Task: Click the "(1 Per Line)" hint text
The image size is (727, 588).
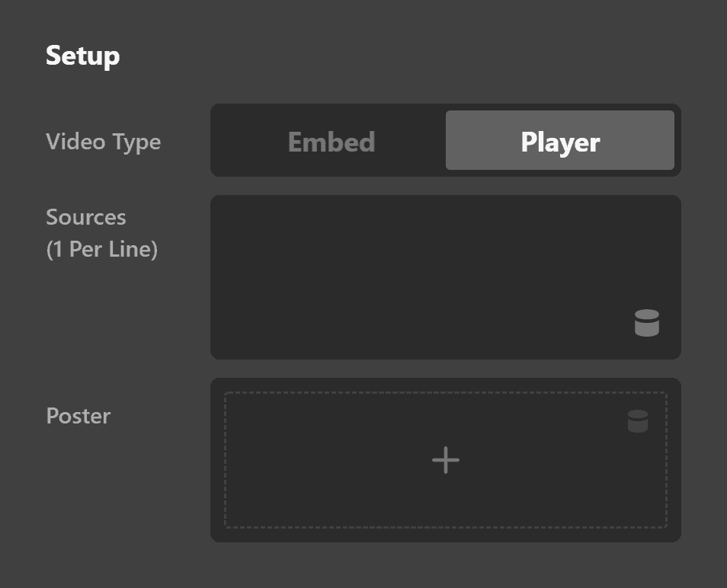Action: point(101,249)
